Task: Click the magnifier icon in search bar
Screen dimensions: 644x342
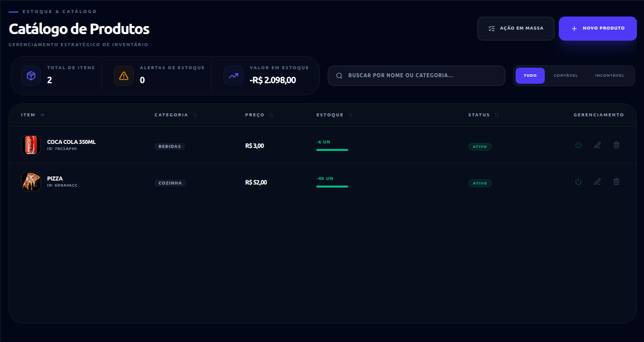Action: (339, 76)
